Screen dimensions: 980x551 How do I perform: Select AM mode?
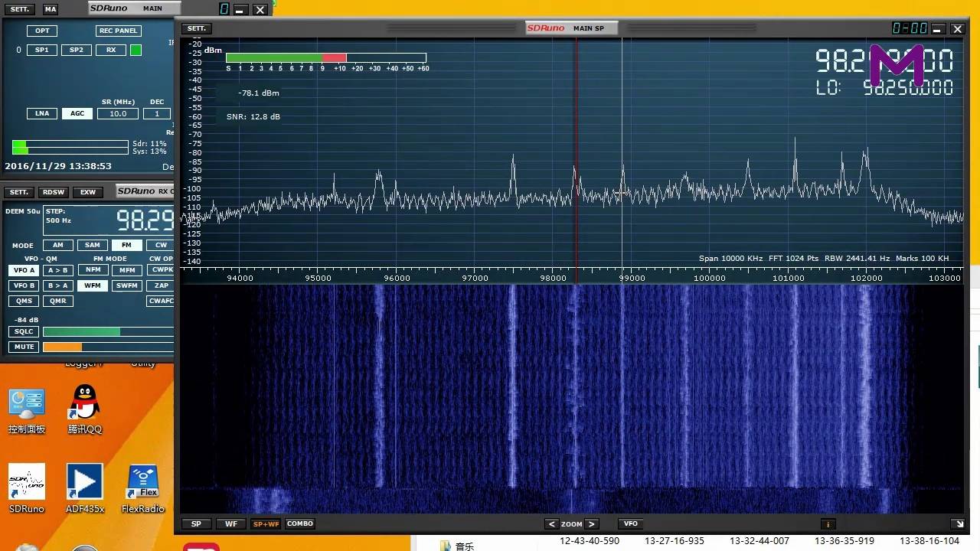58,245
